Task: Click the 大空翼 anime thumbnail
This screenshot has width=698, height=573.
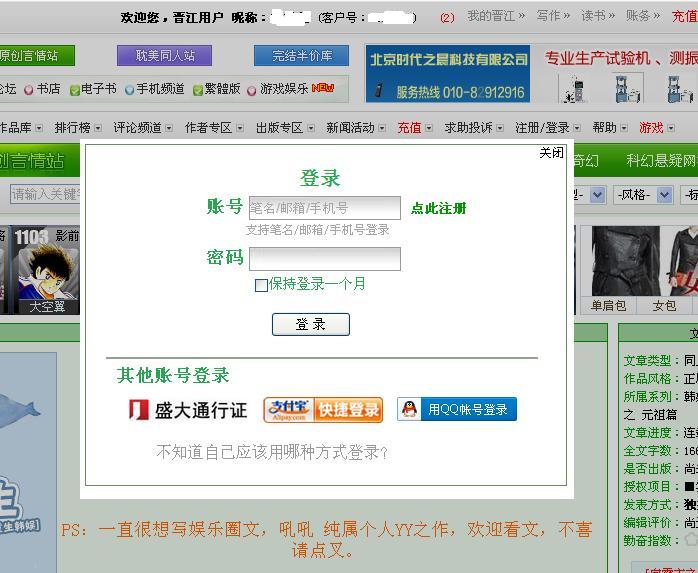Action: coord(46,270)
